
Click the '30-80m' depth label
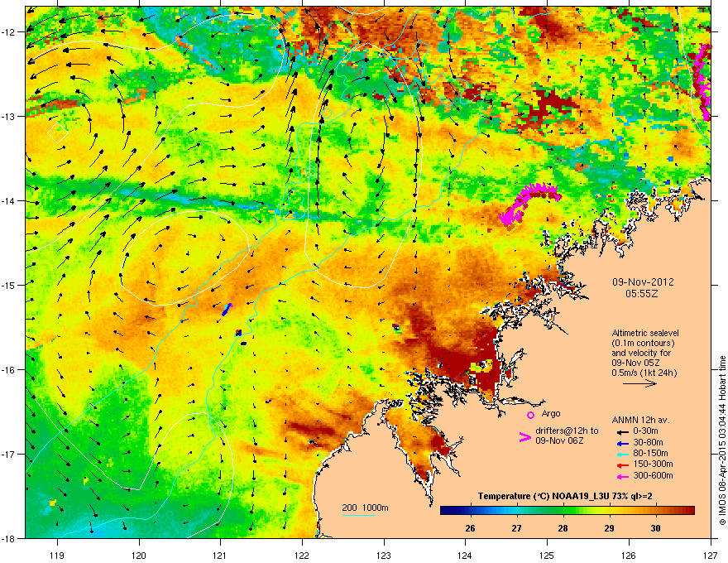[648, 442]
